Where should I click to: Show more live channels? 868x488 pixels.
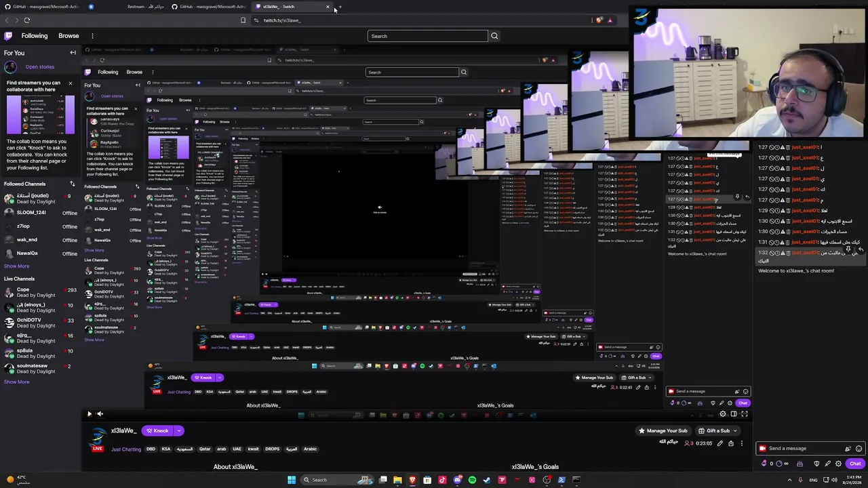tap(17, 382)
